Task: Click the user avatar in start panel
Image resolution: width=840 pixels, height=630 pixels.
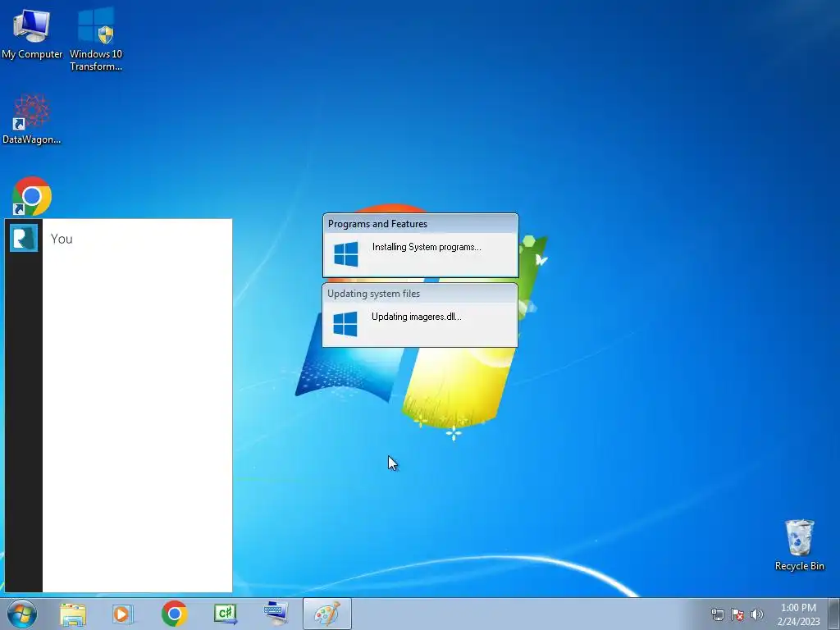Action: click(24, 238)
